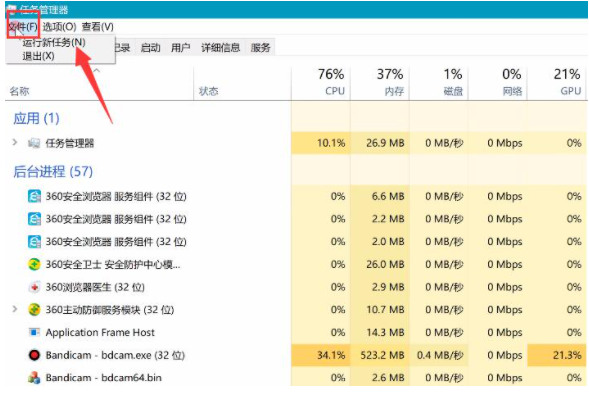Select the 应用 (1) group heading

(36, 119)
